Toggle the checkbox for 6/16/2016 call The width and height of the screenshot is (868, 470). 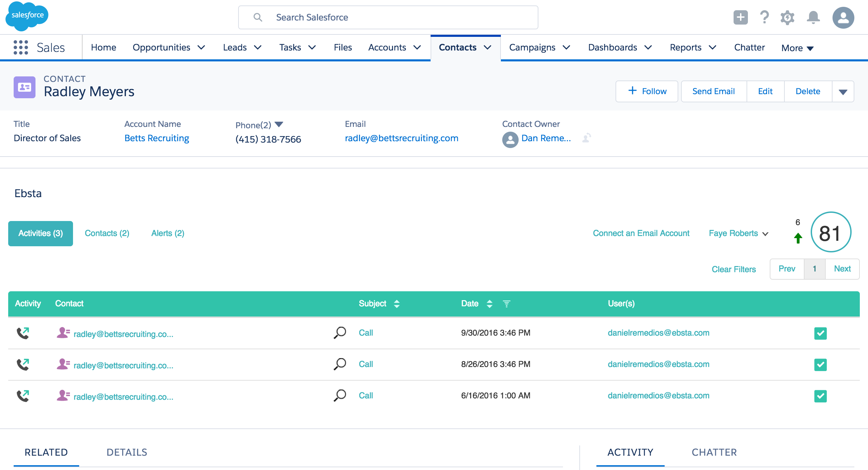pyautogui.click(x=820, y=396)
